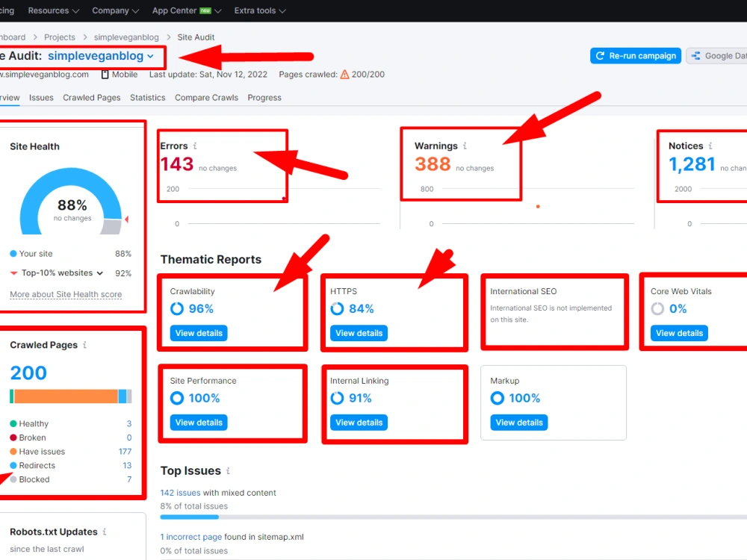View details for HTTPS report
This screenshot has height=560, width=747.
(x=359, y=333)
